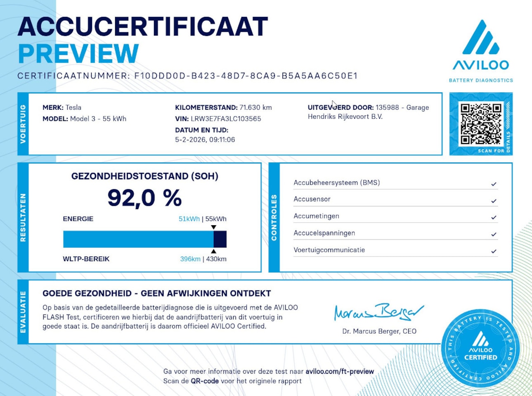Click the Voertuigcommunicatie checkmark
Viewport: 532px width, 396px height.
(x=494, y=251)
